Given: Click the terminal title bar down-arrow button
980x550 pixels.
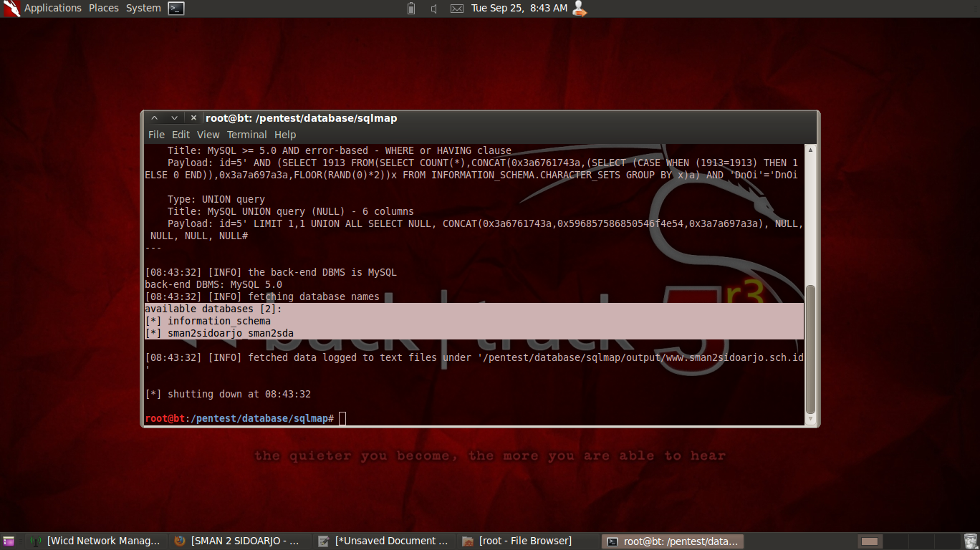Looking at the screenshot, I should tap(174, 118).
